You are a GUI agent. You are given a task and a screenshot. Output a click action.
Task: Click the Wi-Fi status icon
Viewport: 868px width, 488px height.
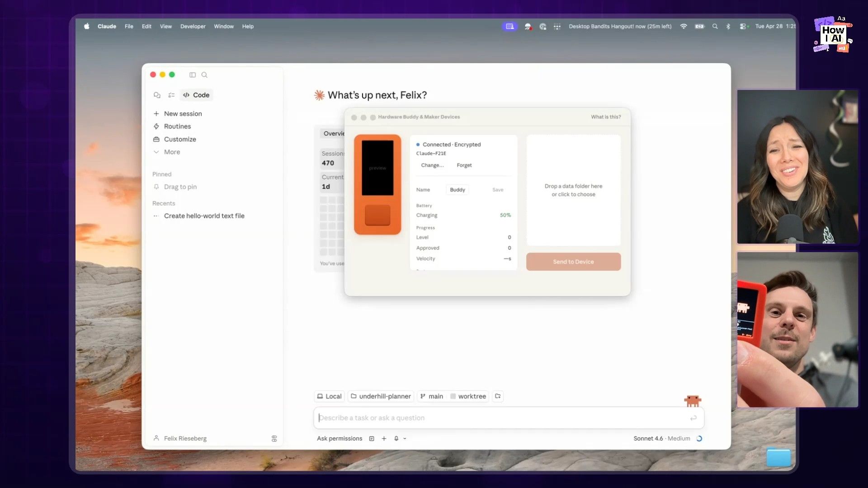[684, 26]
